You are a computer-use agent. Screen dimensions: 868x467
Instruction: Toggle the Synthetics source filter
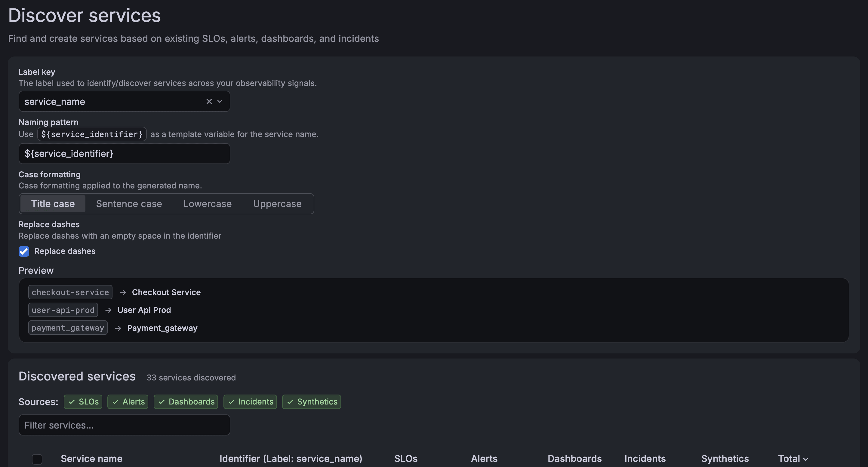coord(311,402)
